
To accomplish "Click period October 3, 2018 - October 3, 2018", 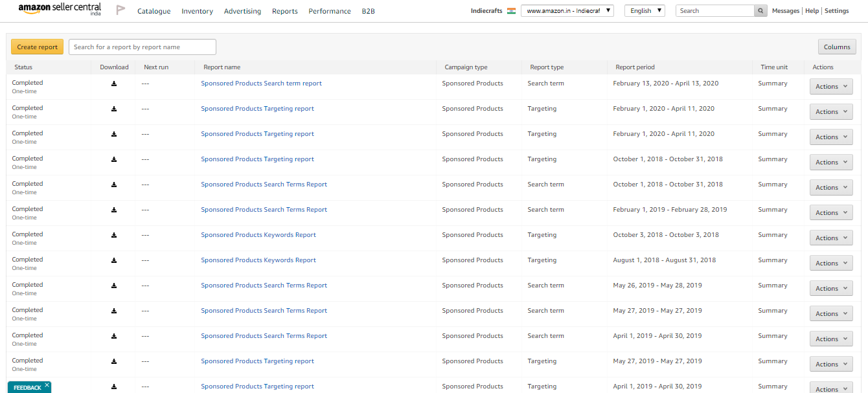I will [x=666, y=235].
